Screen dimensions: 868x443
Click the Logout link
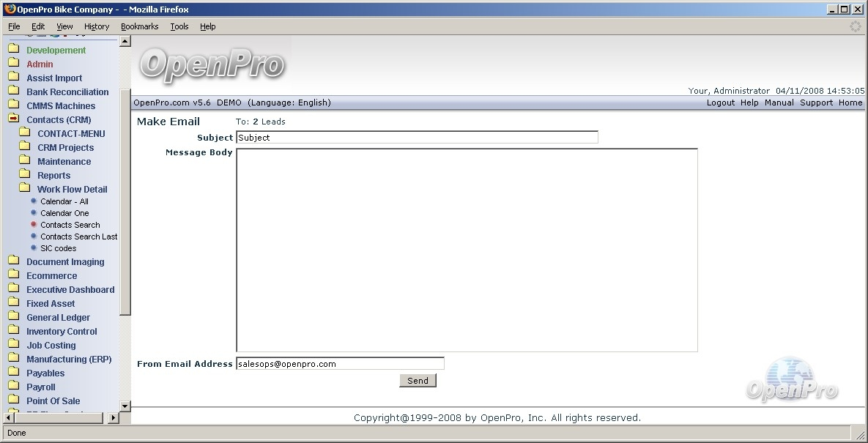tap(720, 103)
